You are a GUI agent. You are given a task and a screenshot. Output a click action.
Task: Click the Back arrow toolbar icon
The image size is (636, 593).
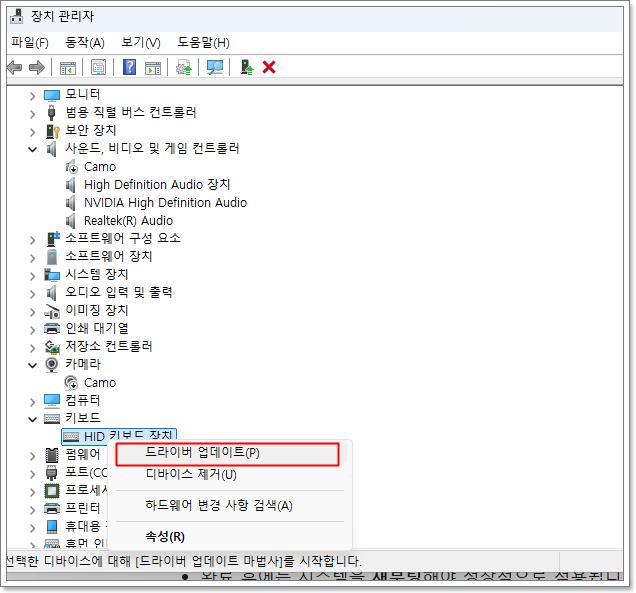pos(15,67)
